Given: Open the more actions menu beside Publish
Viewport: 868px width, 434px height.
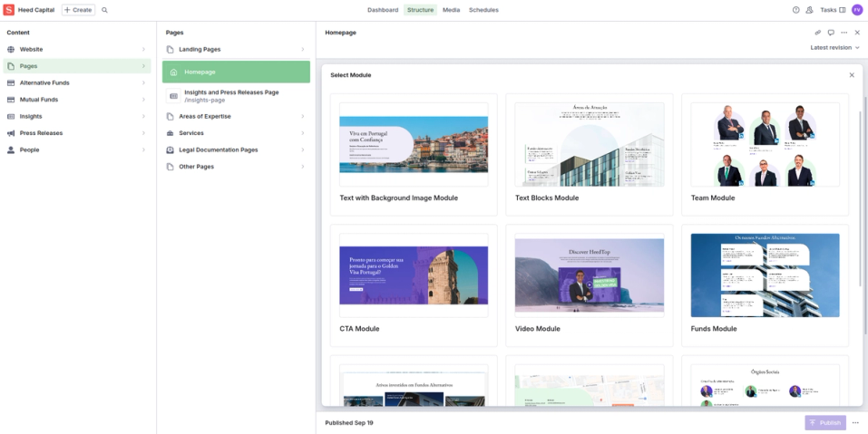Looking at the screenshot, I should (856, 423).
